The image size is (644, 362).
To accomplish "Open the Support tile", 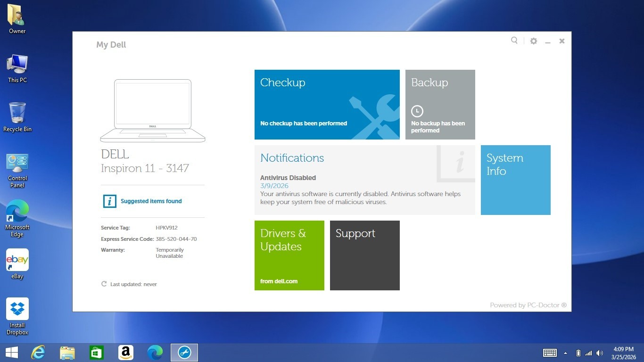I will [x=365, y=255].
